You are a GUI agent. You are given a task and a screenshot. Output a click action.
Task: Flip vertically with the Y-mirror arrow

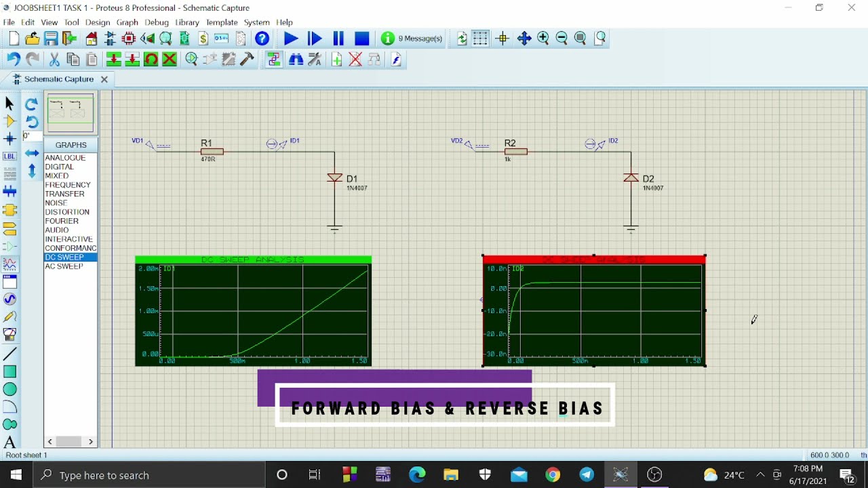pyautogui.click(x=32, y=171)
